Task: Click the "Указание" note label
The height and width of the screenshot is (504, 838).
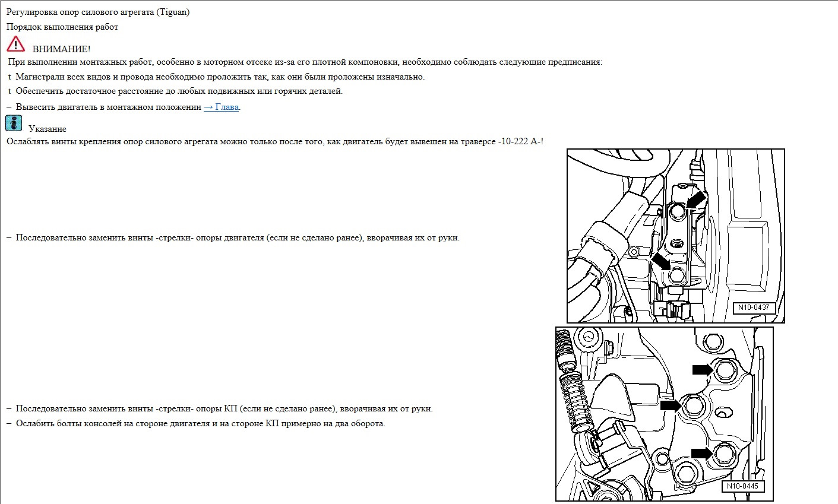Action: [48, 129]
